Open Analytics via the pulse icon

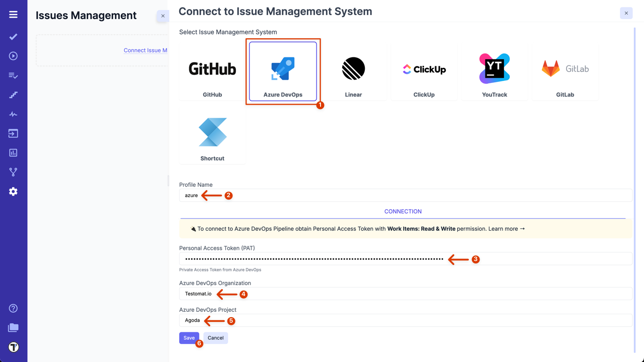pyautogui.click(x=13, y=114)
